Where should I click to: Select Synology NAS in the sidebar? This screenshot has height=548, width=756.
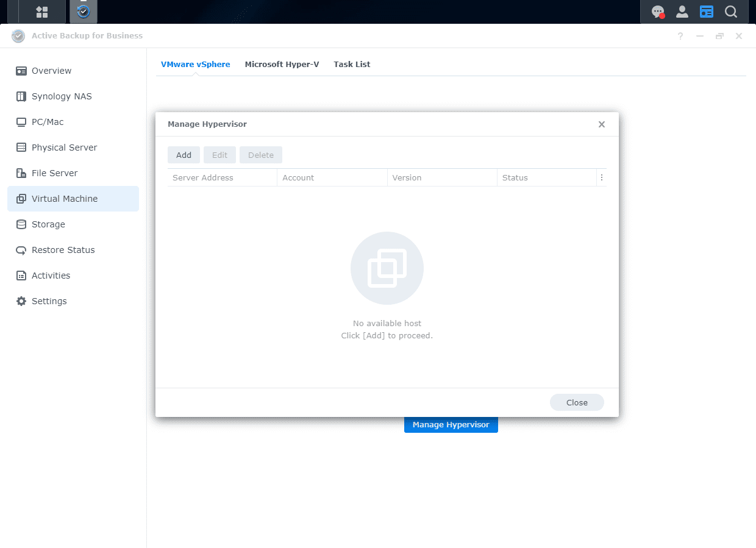[61, 96]
